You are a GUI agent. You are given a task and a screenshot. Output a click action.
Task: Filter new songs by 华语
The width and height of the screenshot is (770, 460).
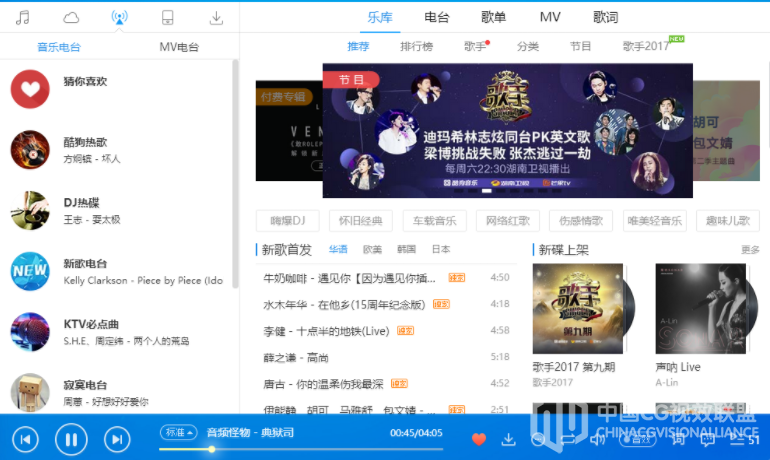click(x=338, y=249)
